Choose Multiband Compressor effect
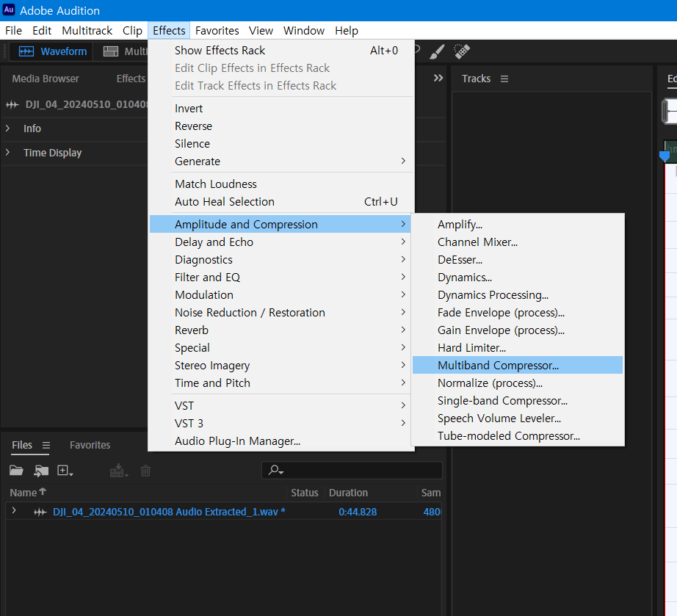The width and height of the screenshot is (677, 616). (518, 365)
